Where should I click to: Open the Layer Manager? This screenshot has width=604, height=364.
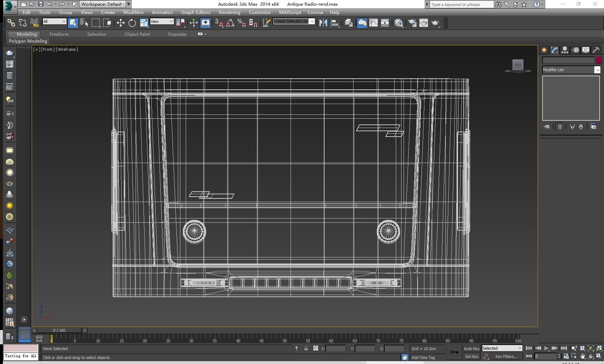point(349,23)
